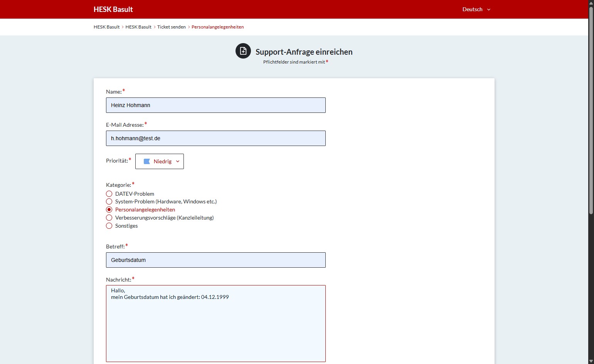Click the HESK Basult header logo
The image size is (594, 364).
[113, 9]
